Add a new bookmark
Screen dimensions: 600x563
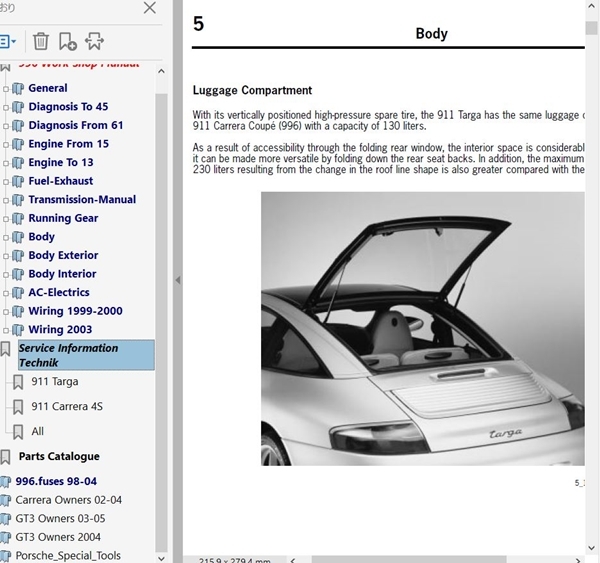coord(68,41)
